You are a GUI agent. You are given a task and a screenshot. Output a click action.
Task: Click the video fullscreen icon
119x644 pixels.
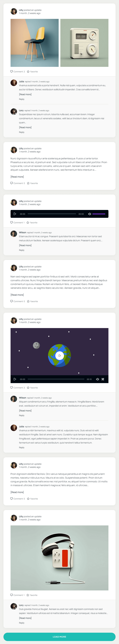[103, 379]
